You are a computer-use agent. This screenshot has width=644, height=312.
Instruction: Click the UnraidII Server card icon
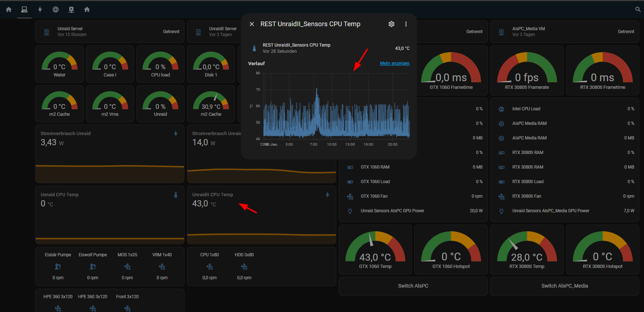tap(198, 32)
